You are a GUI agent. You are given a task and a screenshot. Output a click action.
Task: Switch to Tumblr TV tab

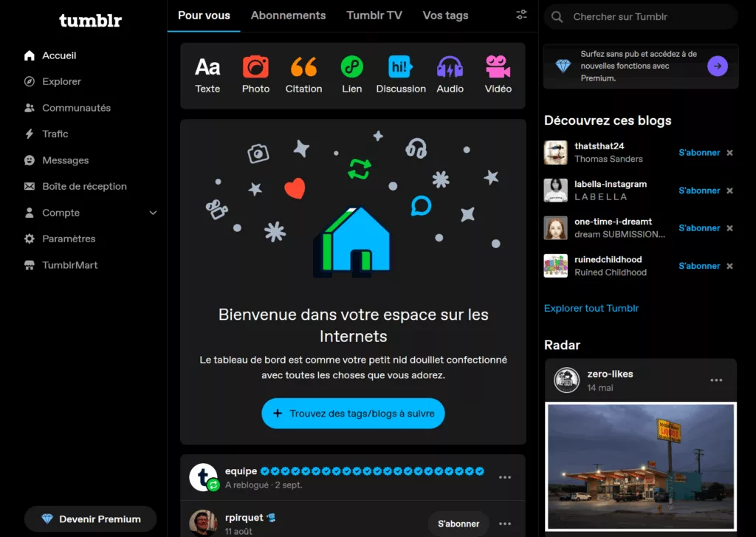click(x=374, y=16)
